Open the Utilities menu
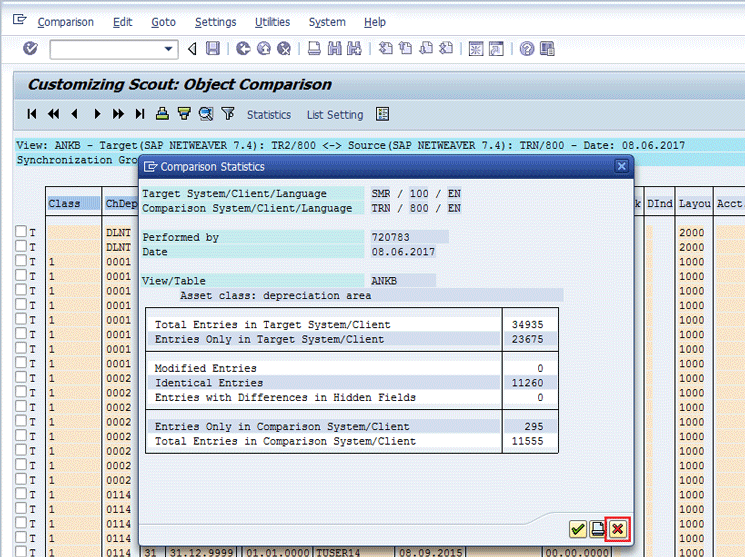The height and width of the screenshot is (557, 745). pyautogui.click(x=272, y=22)
